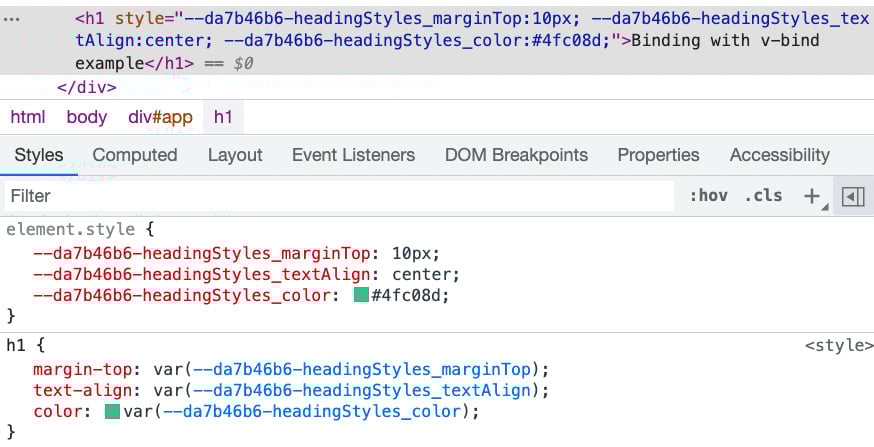Focus the Filter styles input field
Screen dimensions: 874x447
(339, 196)
